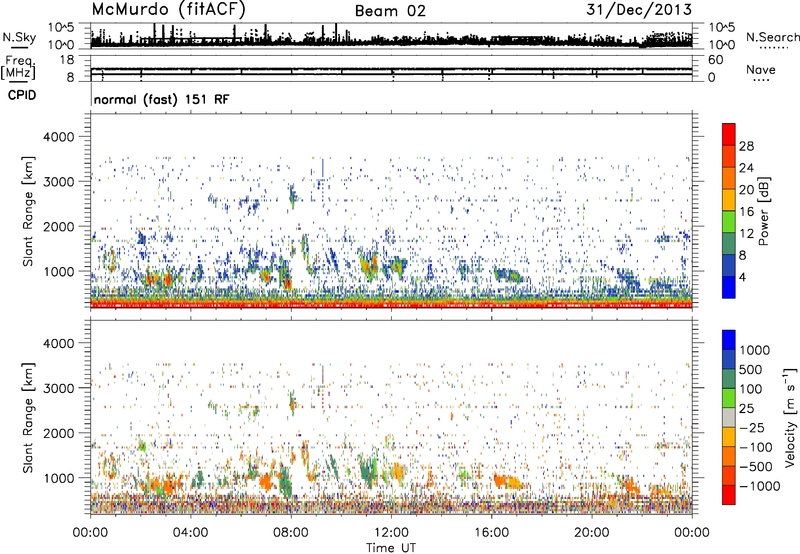Click the "18" tick on the frequency axis

click(x=67, y=60)
